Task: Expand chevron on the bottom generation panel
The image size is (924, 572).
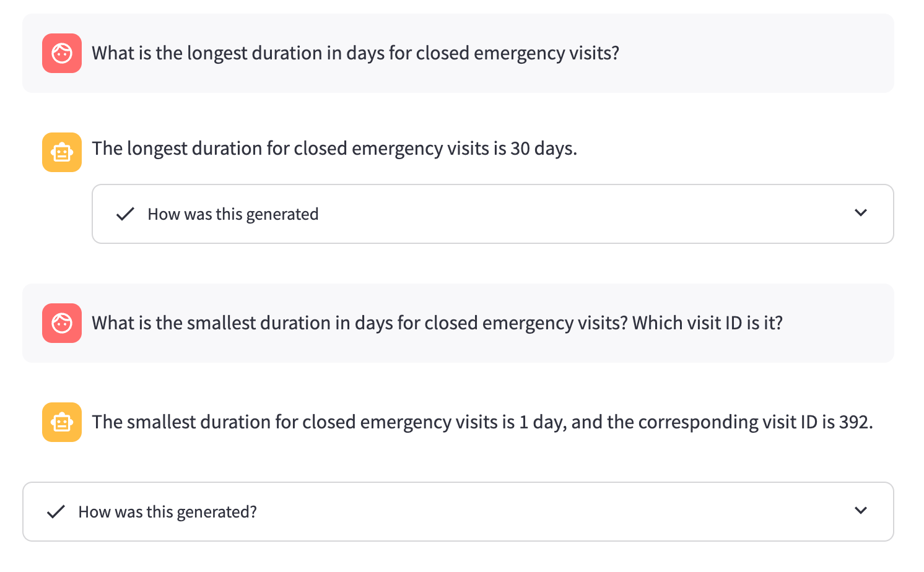Action: pyautogui.click(x=860, y=511)
